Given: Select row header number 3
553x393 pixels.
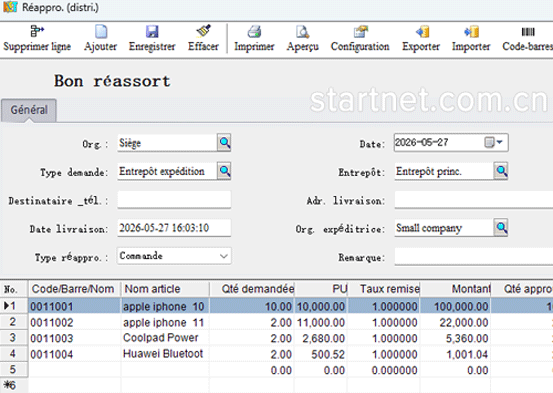Looking at the screenshot, I should click(x=14, y=337).
